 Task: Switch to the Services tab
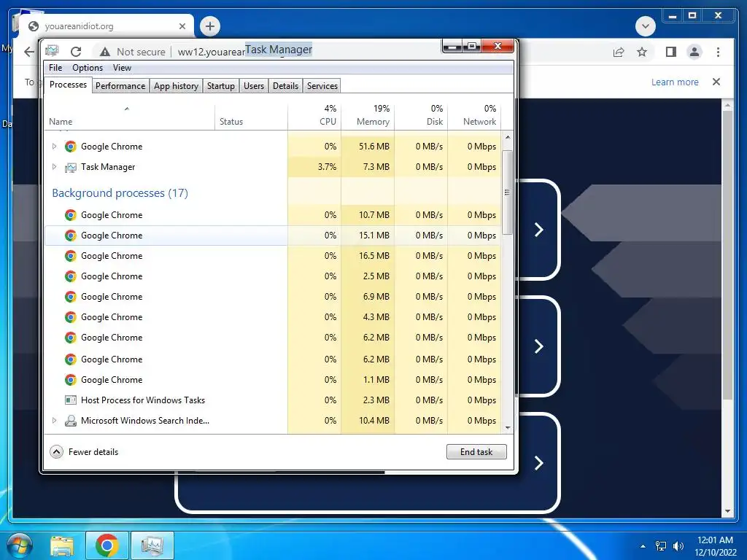[x=322, y=86]
